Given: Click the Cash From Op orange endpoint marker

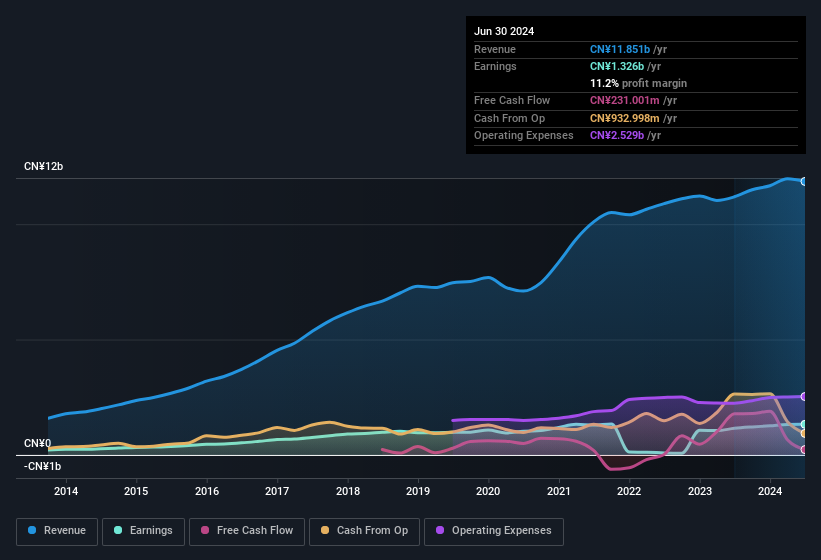Looking at the screenshot, I should 804,433.
